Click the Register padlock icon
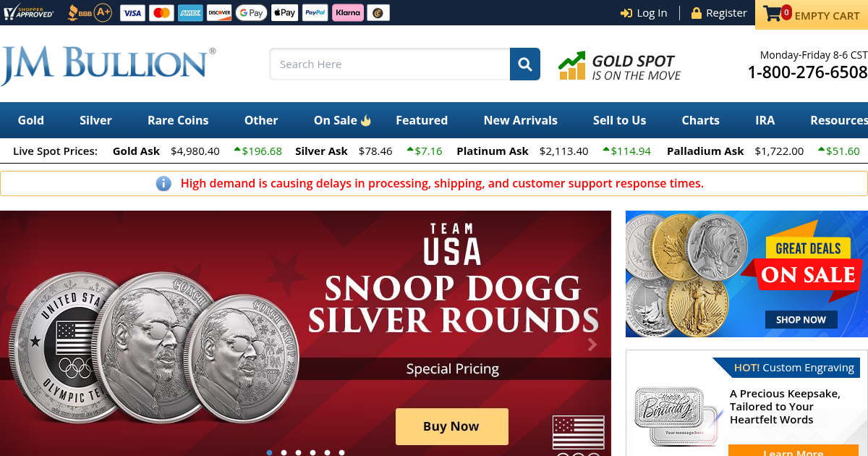The height and width of the screenshot is (456, 868). [x=697, y=13]
